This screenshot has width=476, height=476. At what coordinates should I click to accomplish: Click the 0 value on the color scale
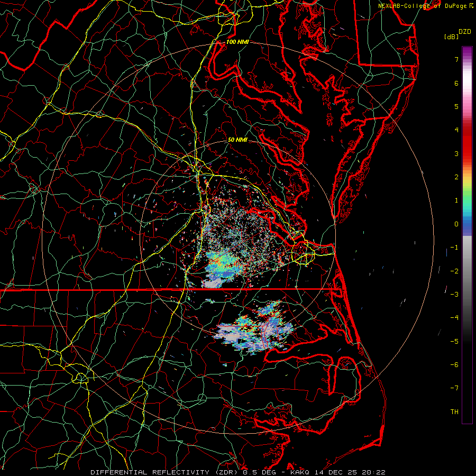pyautogui.click(x=456, y=224)
